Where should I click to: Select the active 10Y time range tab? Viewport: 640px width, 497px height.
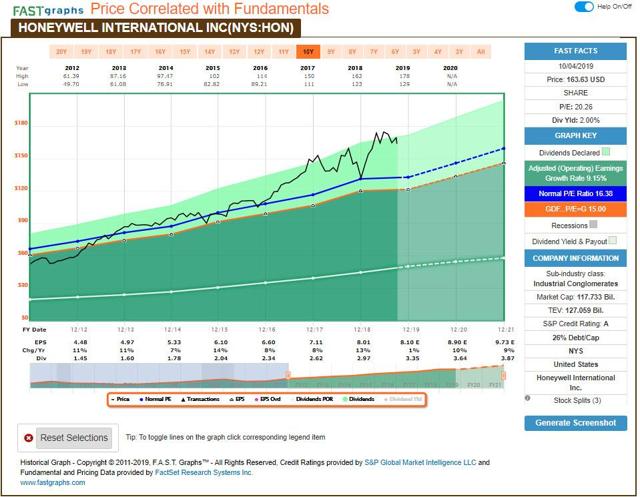pyautogui.click(x=308, y=52)
